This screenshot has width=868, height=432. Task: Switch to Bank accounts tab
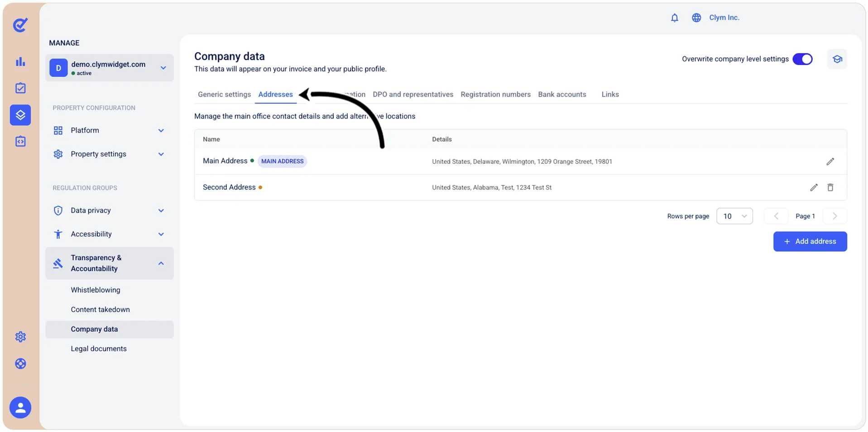[562, 95]
